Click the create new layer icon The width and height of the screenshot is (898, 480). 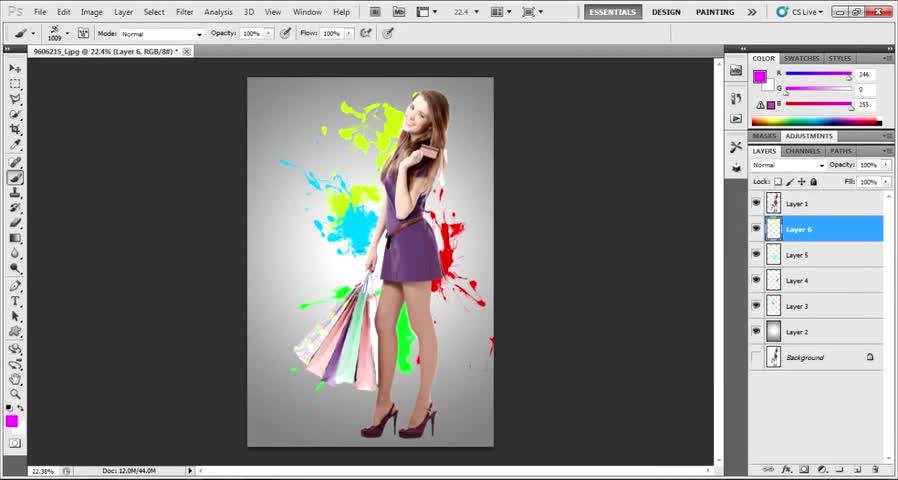click(858, 469)
